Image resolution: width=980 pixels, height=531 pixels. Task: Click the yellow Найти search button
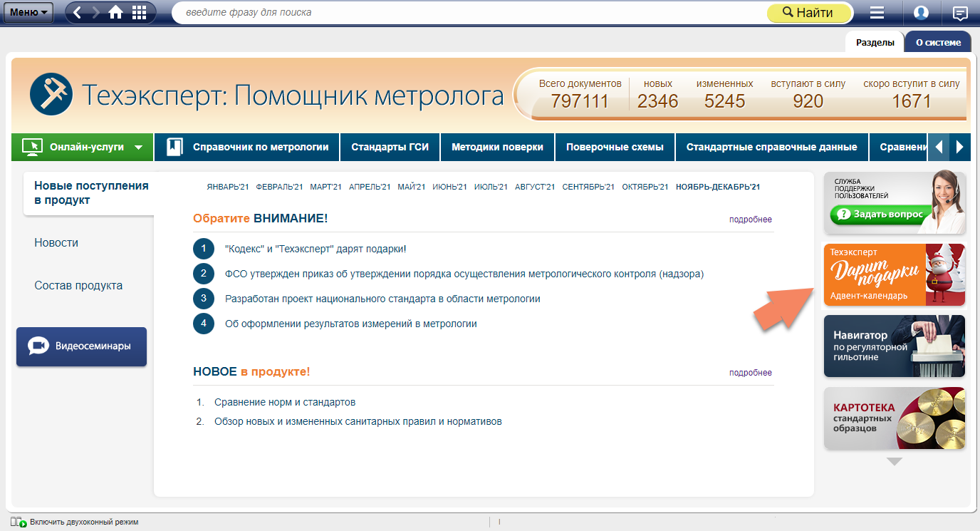[x=809, y=13]
